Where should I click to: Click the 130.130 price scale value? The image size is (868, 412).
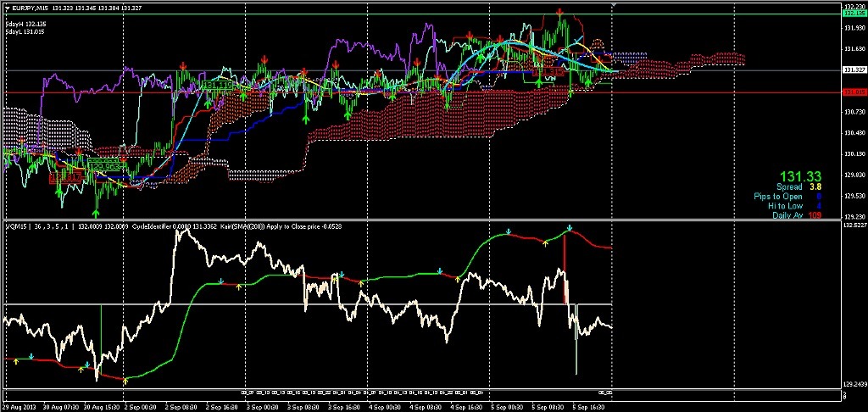(x=854, y=154)
